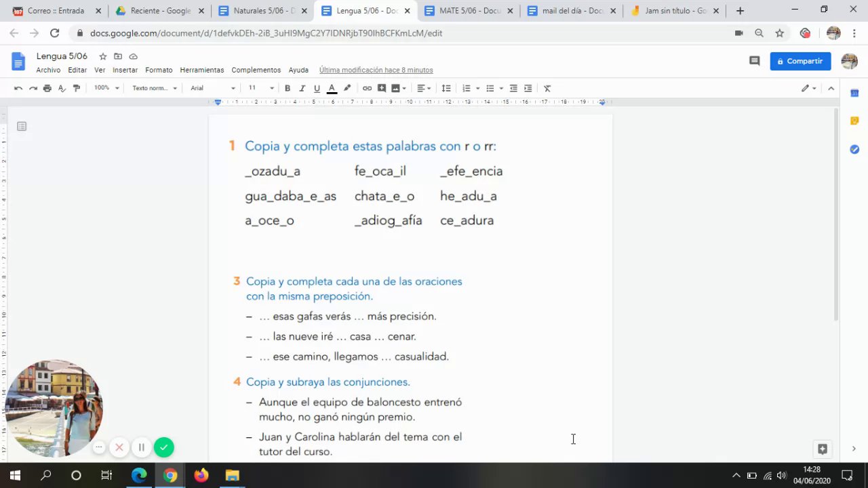Reload the page in Chrome
The width and height of the screenshot is (868, 488).
point(54,33)
